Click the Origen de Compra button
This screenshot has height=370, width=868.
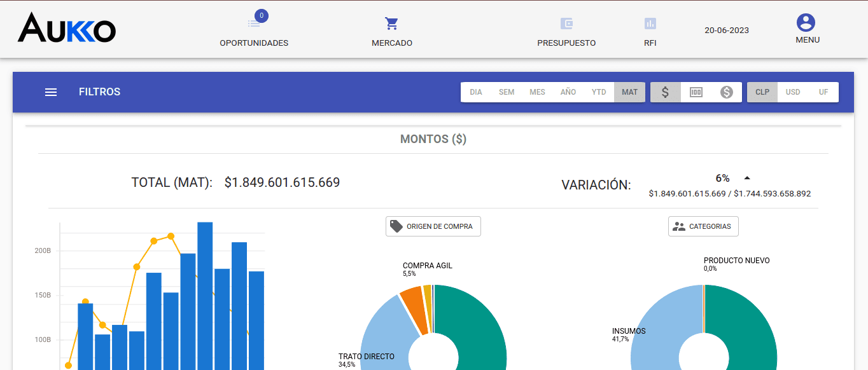pyautogui.click(x=433, y=226)
